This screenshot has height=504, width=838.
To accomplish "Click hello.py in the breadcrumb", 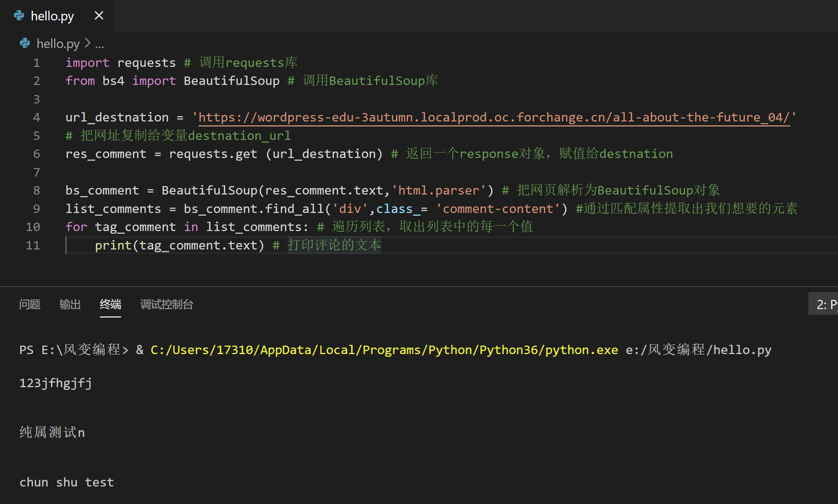I will click(58, 44).
